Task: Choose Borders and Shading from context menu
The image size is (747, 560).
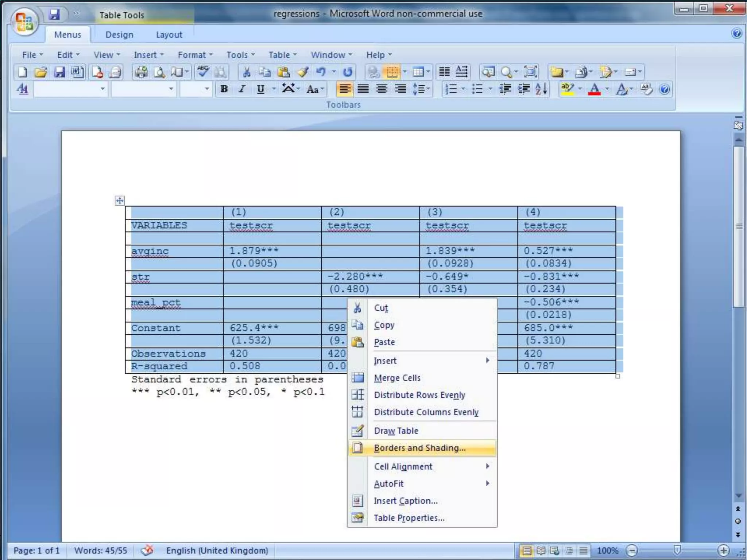Action: pyautogui.click(x=419, y=448)
